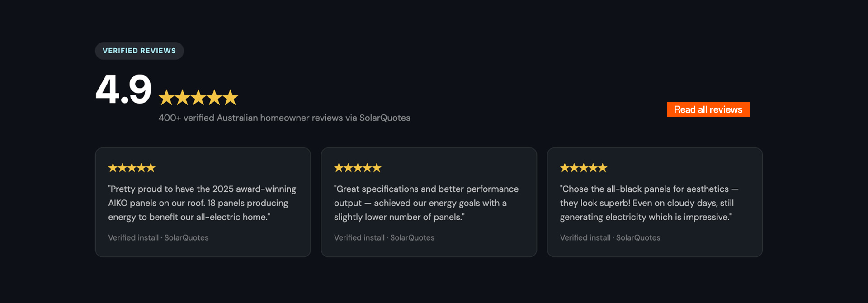
Task: Click the Read all reviews button
Action: [x=708, y=109]
